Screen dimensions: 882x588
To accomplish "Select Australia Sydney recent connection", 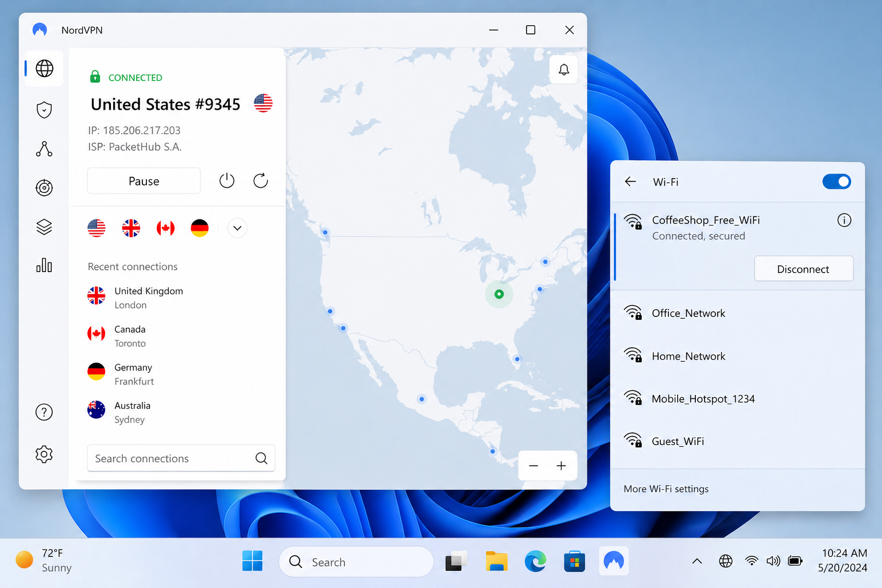I will coord(132,412).
